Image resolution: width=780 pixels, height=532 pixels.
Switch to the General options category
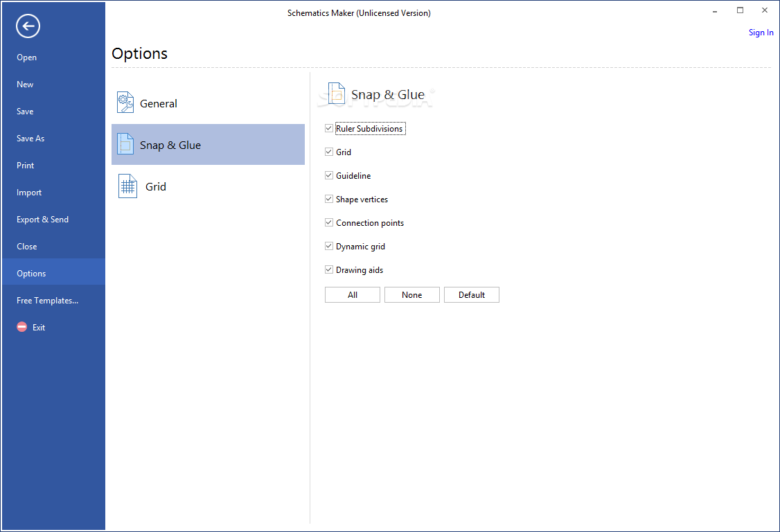point(158,103)
